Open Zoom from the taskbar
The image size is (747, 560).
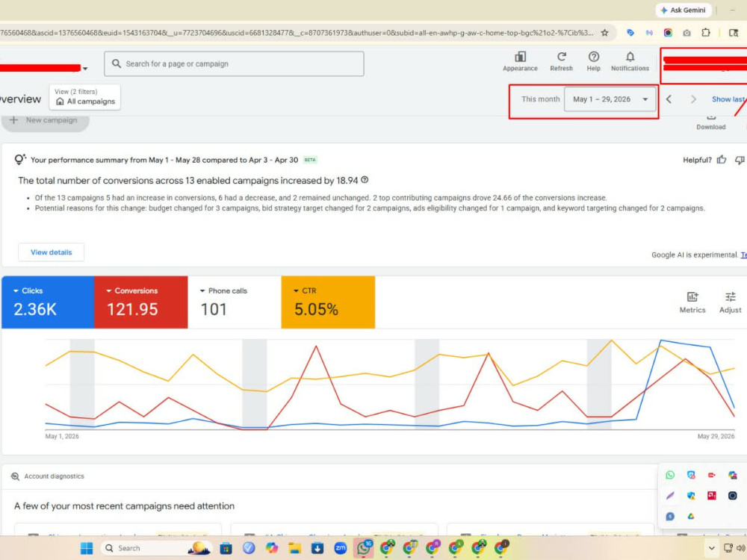[340, 548]
